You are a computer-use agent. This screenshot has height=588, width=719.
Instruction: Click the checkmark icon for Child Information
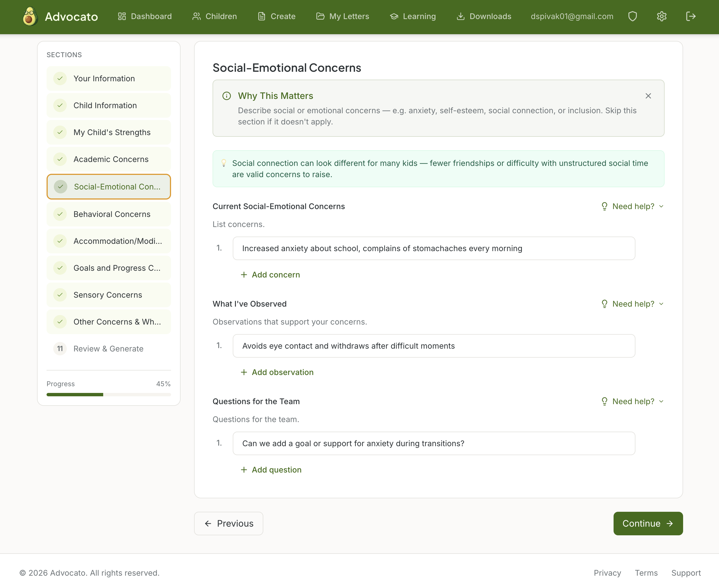point(60,105)
